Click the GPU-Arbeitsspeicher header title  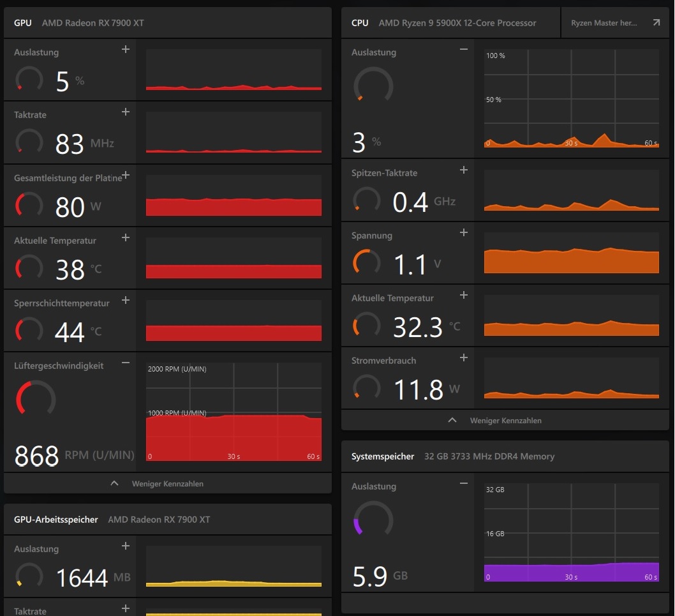[x=56, y=520]
